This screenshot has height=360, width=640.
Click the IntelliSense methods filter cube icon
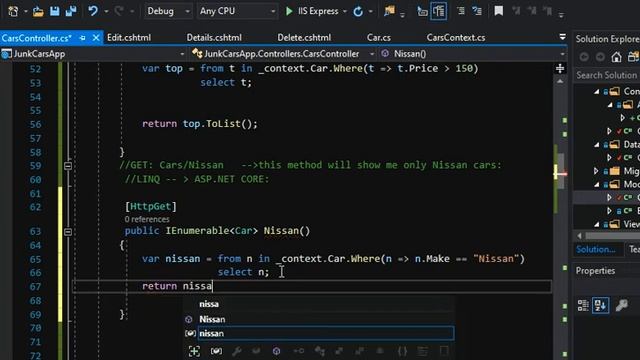276,351
